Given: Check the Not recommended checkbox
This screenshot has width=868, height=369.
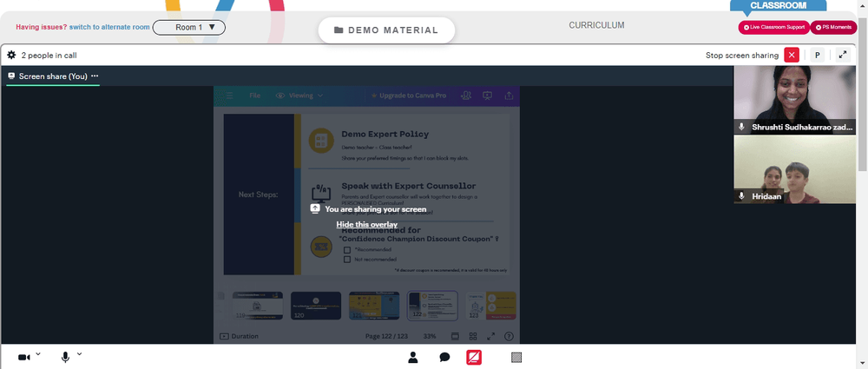Looking at the screenshot, I should pyautogui.click(x=347, y=260).
